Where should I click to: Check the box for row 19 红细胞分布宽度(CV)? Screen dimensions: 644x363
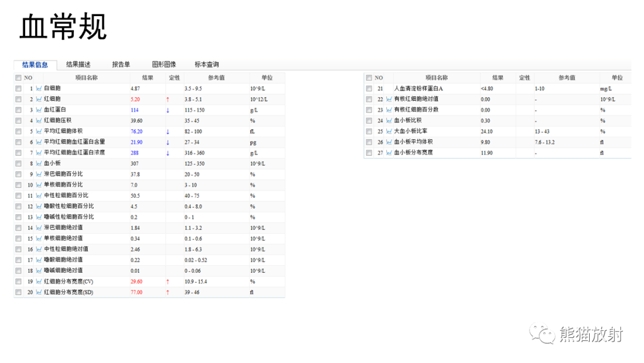point(18,281)
